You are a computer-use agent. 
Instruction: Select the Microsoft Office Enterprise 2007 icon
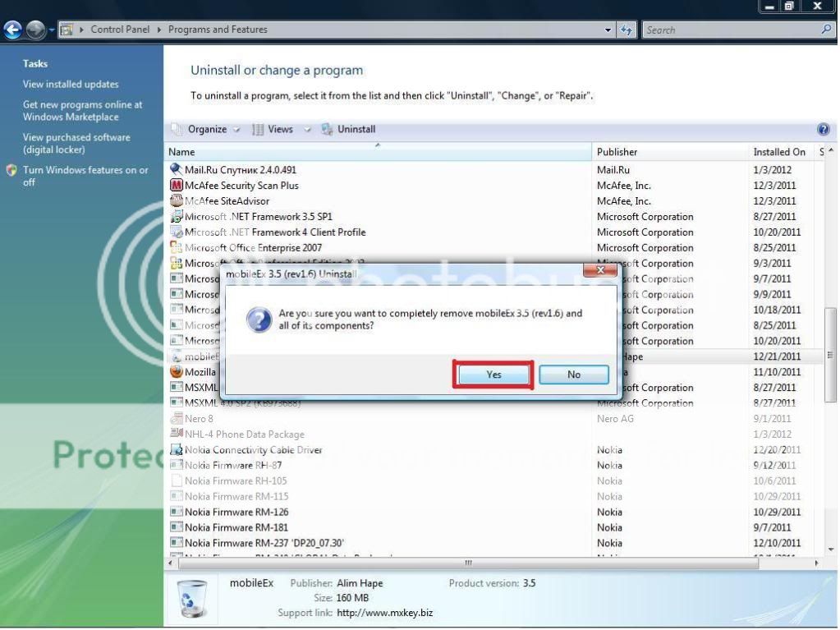point(176,247)
